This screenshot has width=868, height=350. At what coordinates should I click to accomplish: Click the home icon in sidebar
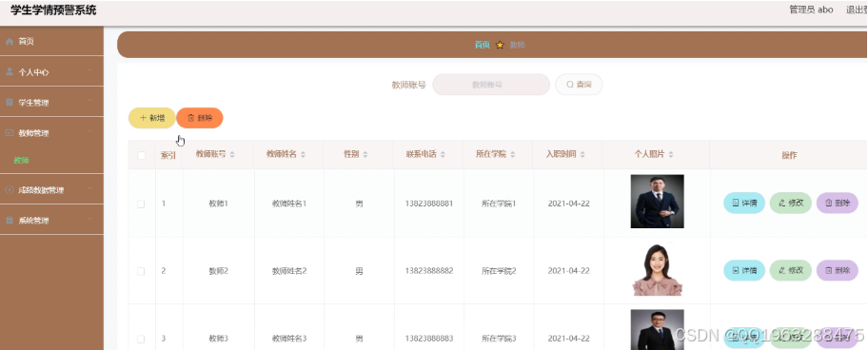click(x=9, y=42)
